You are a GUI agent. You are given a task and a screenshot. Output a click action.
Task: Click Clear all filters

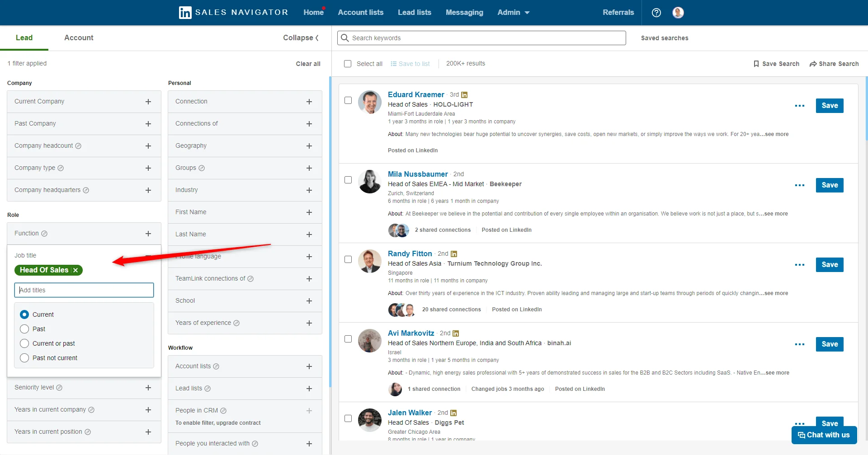[308, 64]
